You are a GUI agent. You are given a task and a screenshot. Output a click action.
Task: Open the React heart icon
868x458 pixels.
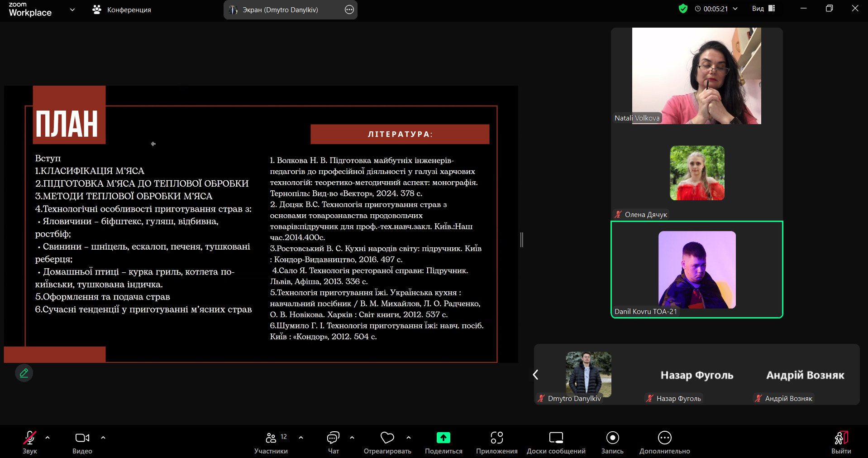click(387, 438)
